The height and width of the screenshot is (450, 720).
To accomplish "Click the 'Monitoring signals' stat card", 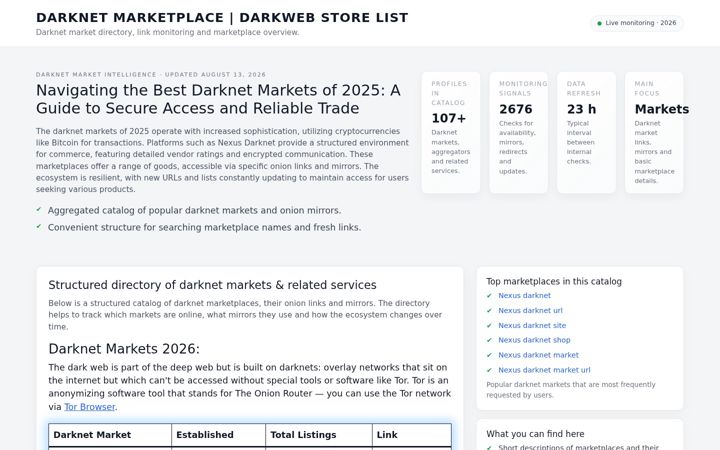I will pos(518,132).
